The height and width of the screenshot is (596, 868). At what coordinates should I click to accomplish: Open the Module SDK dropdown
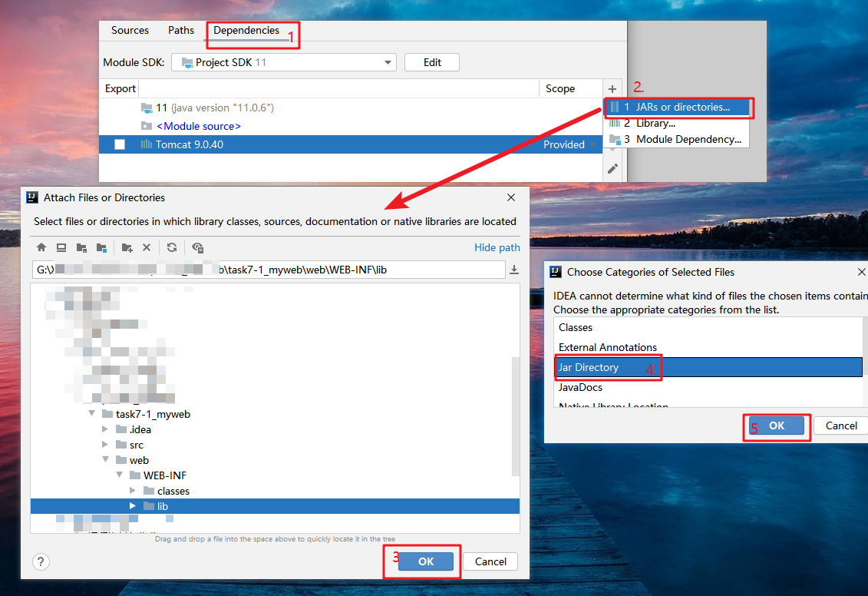coord(284,62)
